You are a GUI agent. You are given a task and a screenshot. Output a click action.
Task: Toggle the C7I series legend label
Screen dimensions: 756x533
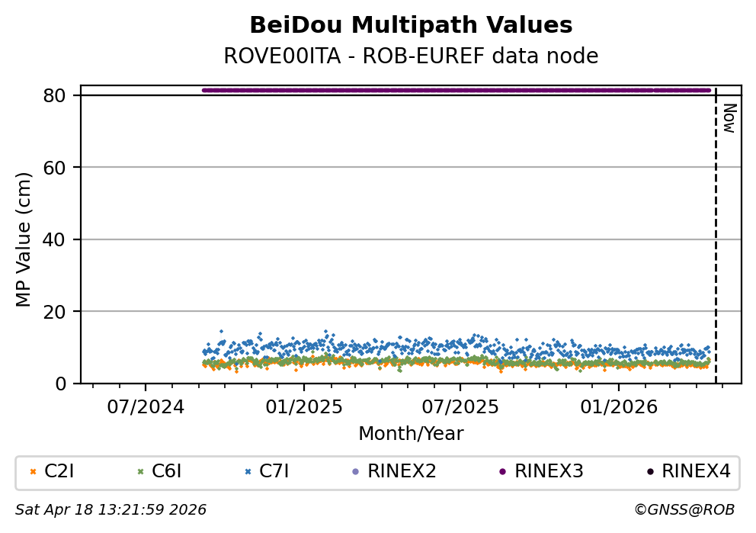(274, 472)
